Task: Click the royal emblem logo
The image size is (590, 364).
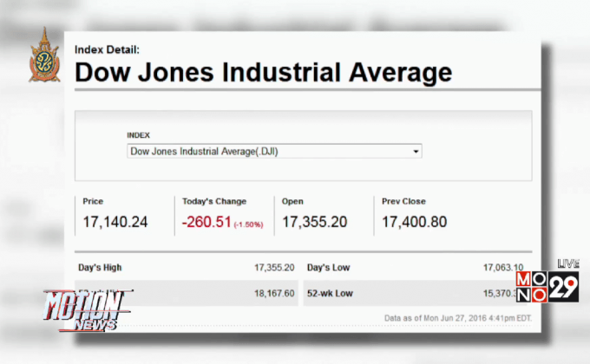Action: (44, 55)
